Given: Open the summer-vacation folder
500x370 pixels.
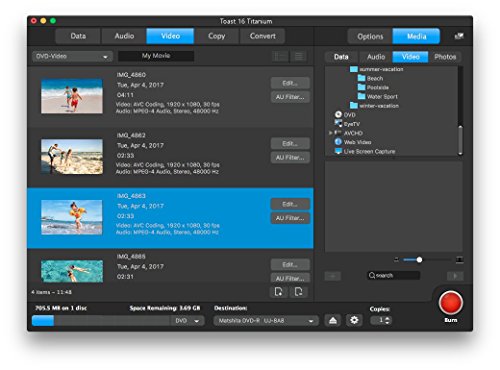Looking at the screenshot, I should (x=376, y=69).
